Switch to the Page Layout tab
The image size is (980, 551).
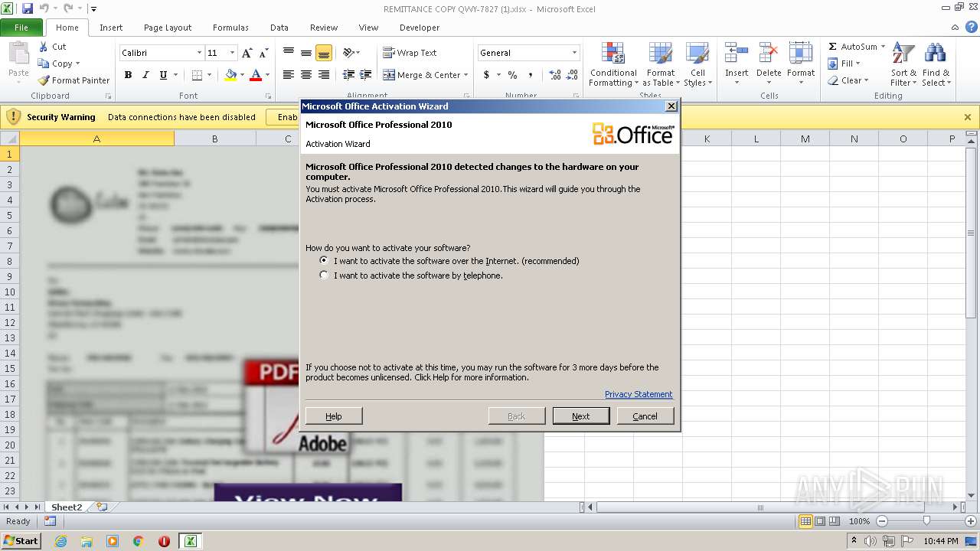point(168,28)
